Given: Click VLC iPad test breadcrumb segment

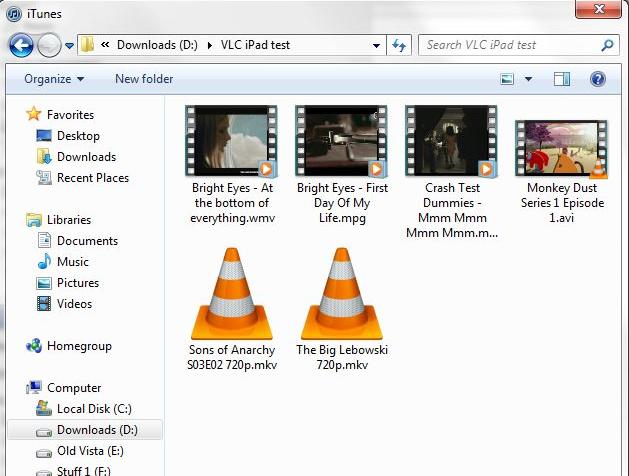Looking at the screenshot, I should coord(255,45).
